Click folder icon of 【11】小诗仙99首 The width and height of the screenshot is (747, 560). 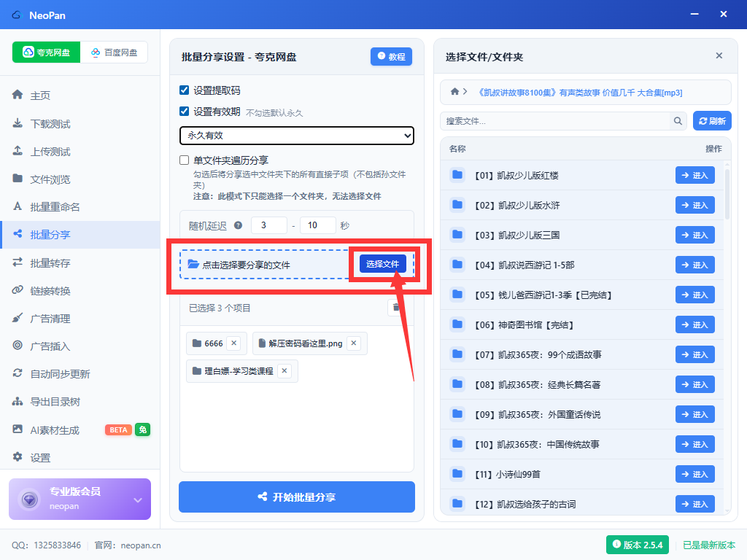tap(457, 473)
